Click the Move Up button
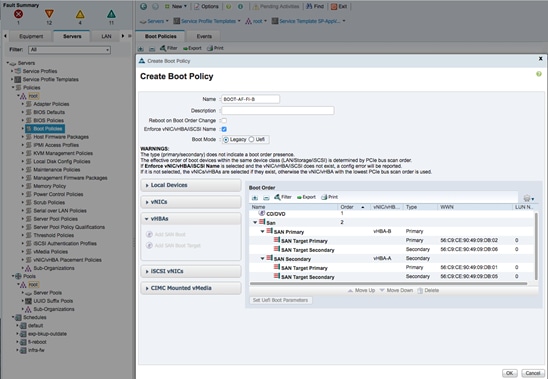The width and height of the screenshot is (548, 379). [361, 291]
